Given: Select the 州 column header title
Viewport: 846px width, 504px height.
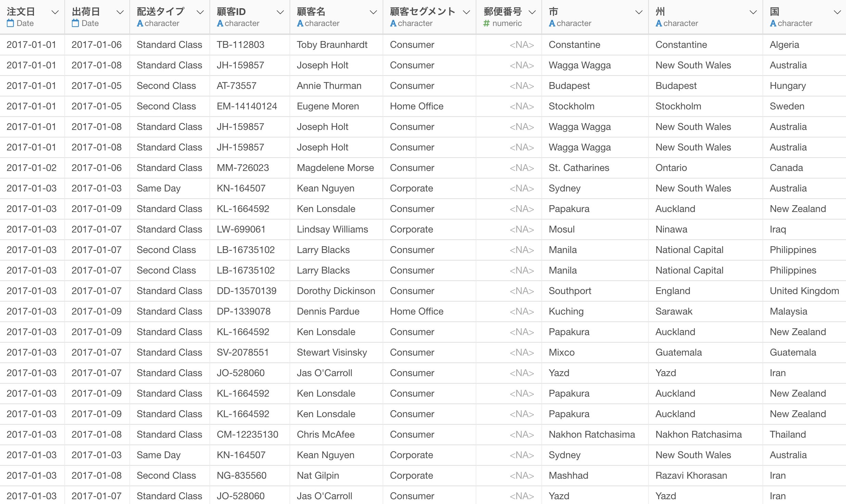Looking at the screenshot, I should (x=660, y=12).
